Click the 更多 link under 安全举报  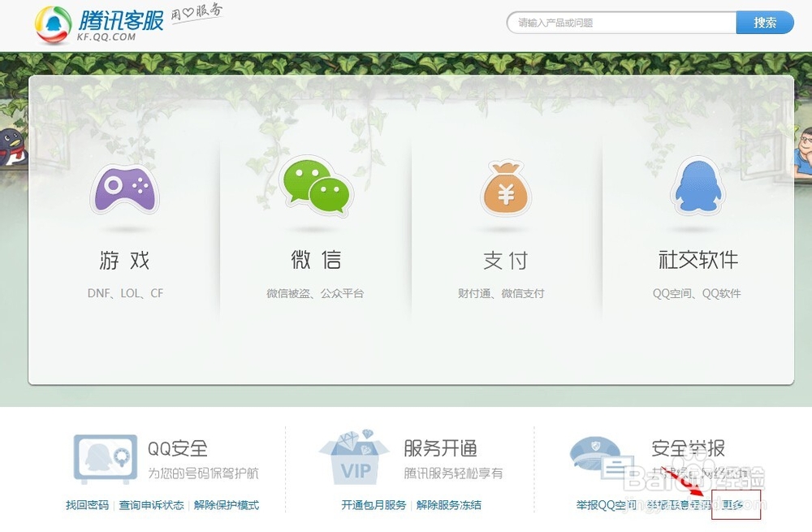[x=732, y=505]
